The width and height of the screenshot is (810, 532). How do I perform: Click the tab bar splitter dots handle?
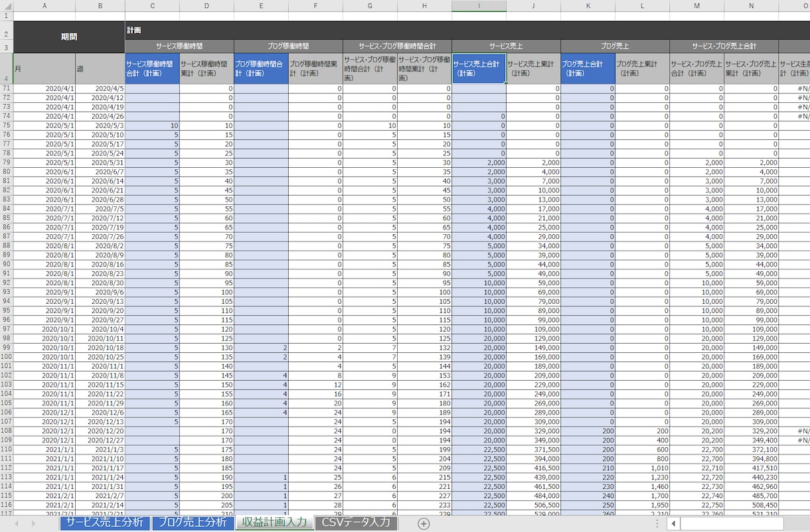click(657, 523)
